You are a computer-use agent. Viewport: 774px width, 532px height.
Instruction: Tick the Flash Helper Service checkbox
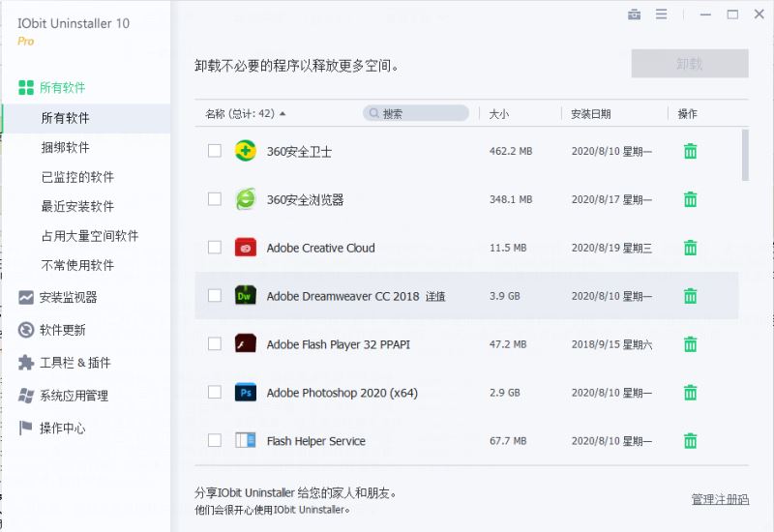[x=215, y=440]
